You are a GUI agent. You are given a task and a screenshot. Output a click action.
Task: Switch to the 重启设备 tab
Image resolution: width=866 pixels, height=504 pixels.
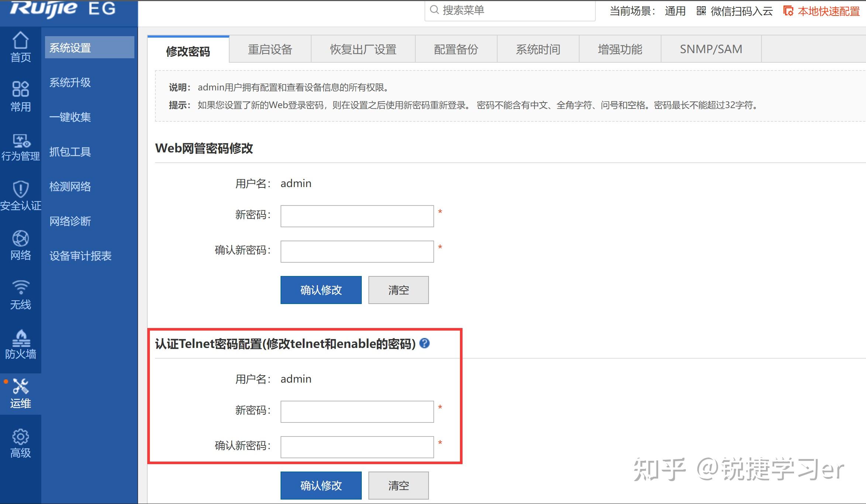tap(270, 49)
